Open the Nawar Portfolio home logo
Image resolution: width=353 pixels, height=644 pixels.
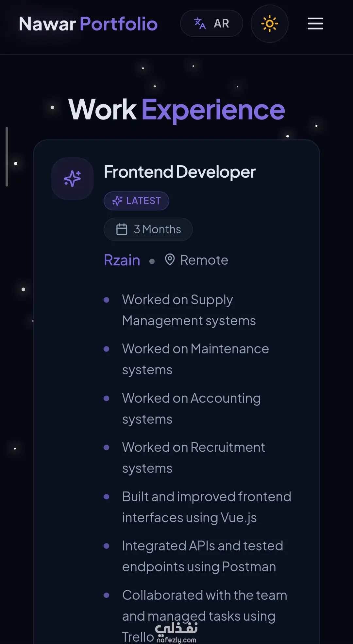(x=88, y=24)
